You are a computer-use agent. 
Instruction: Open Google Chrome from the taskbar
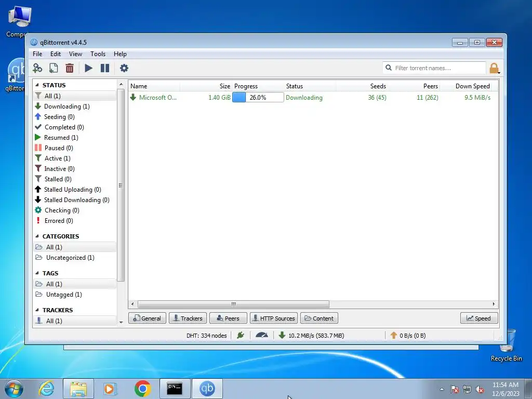[x=142, y=389]
